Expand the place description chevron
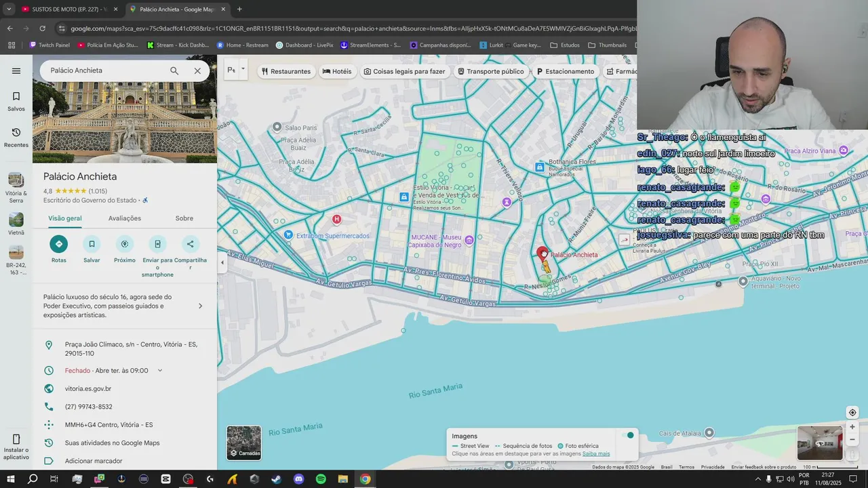The image size is (868, 488). pyautogui.click(x=200, y=306)
